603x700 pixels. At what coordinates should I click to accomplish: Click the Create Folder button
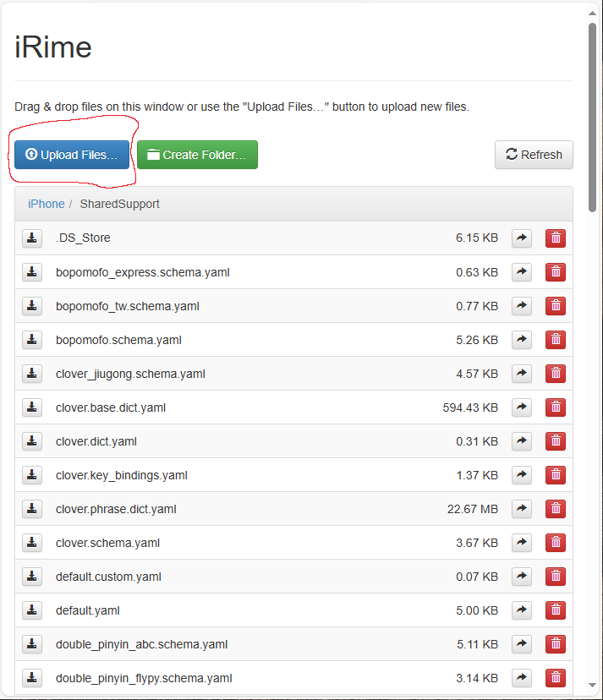click(x=197, y=155)
